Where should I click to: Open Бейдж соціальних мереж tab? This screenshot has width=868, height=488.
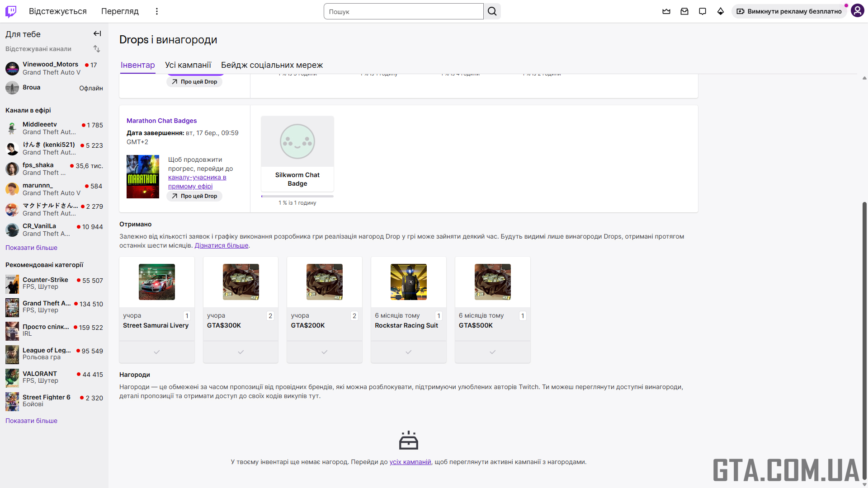(x=272, y=65)
